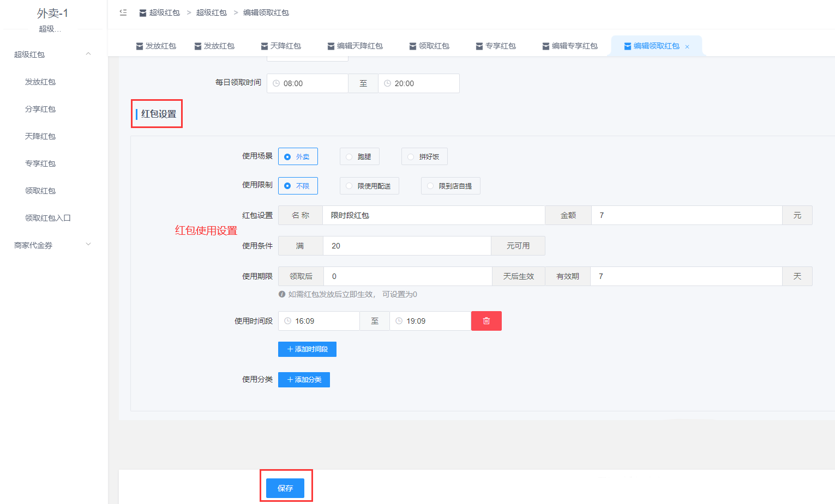The height and width of the screenshot is (504, 835).
Task: Click the envelope icon on 天降红包 tab
Action: click(265, 46)
